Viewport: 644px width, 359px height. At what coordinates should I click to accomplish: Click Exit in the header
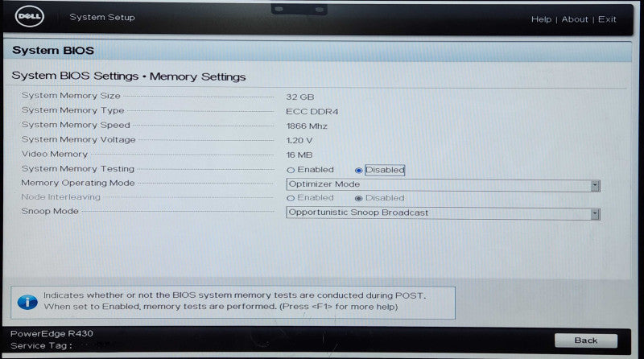607,19
